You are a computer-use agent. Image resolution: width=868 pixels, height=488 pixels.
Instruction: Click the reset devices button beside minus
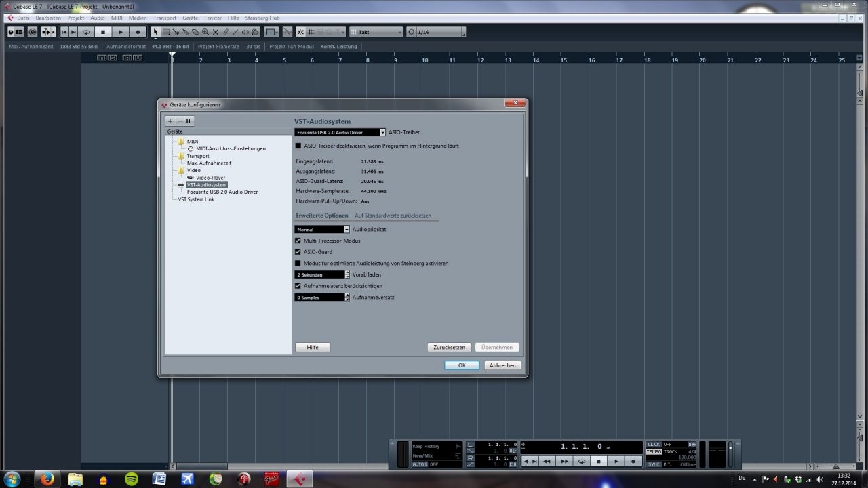coord(189,121)
